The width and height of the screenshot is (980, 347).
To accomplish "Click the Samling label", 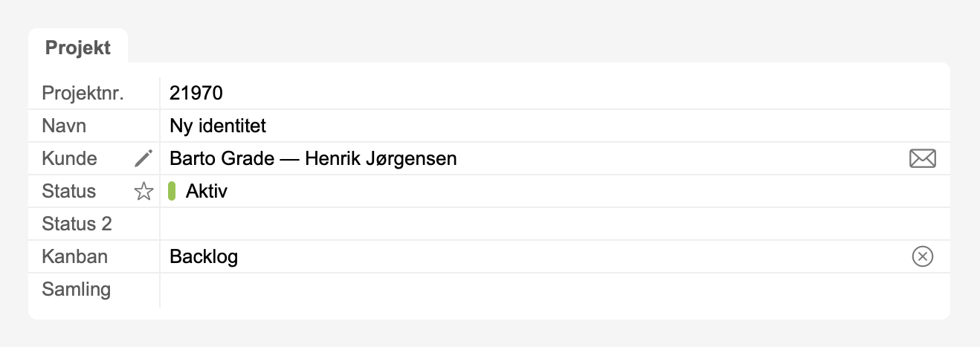I will point(76,290).
